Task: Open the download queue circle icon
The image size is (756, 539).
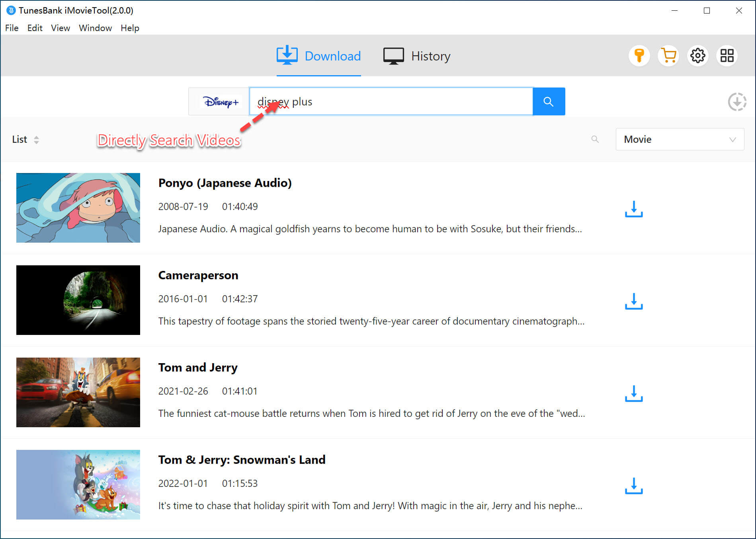Action: coord(736,102)
